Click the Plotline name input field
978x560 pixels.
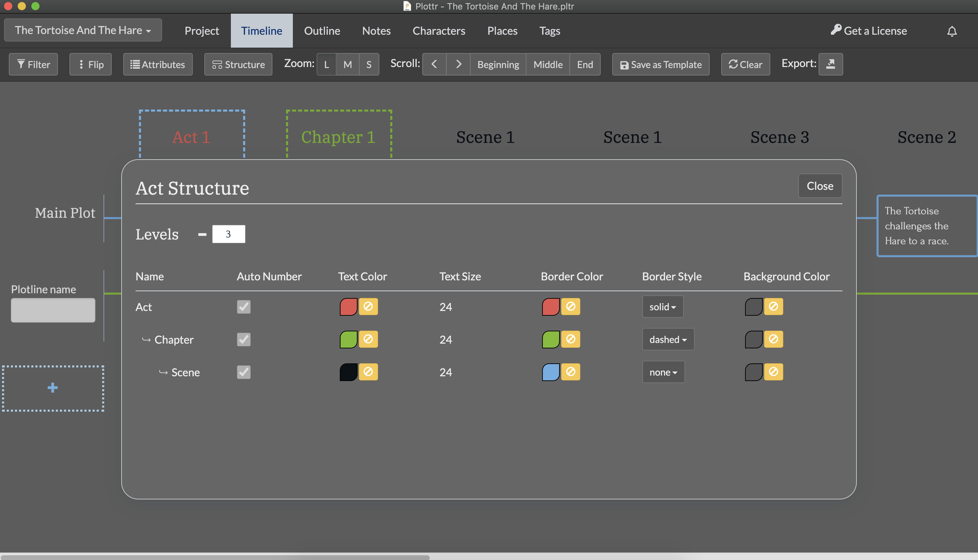click(53, 310)
